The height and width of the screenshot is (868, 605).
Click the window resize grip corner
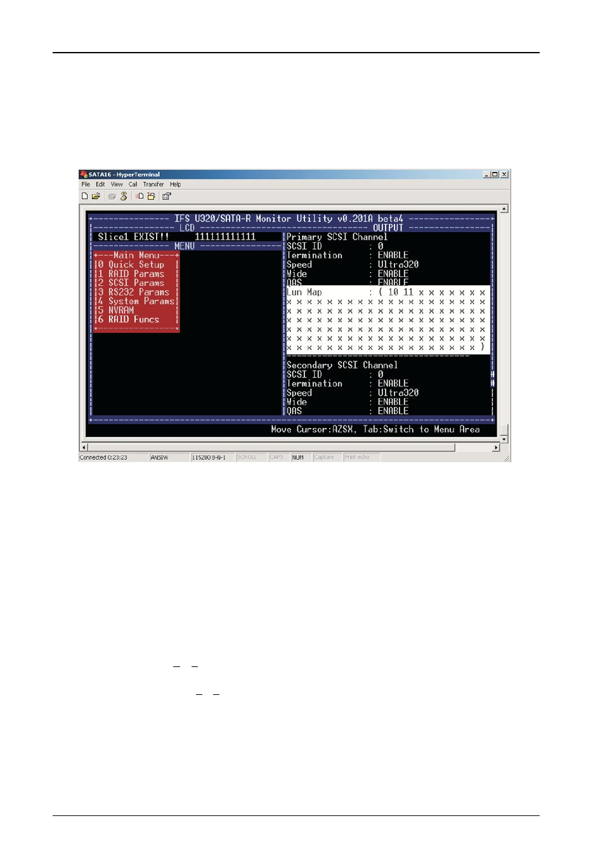(x=506, y=458)
